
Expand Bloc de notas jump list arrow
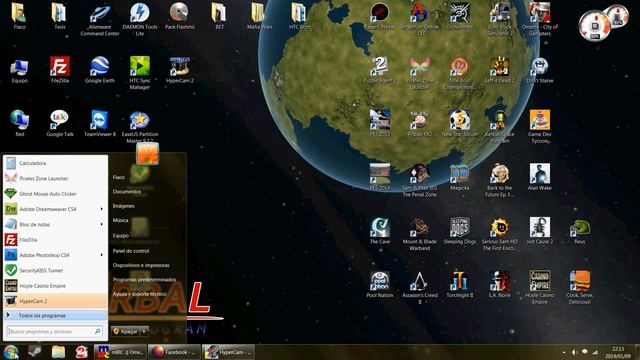tap(102, 224)
